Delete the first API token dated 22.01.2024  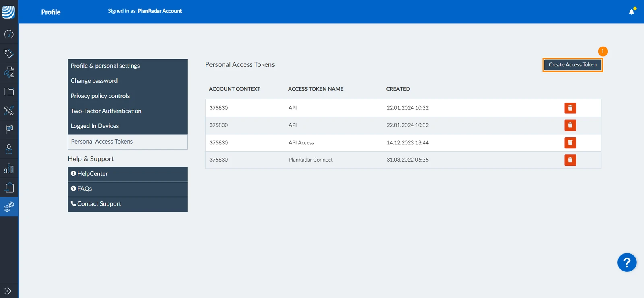pyautogui.click(x=570, y=108)
